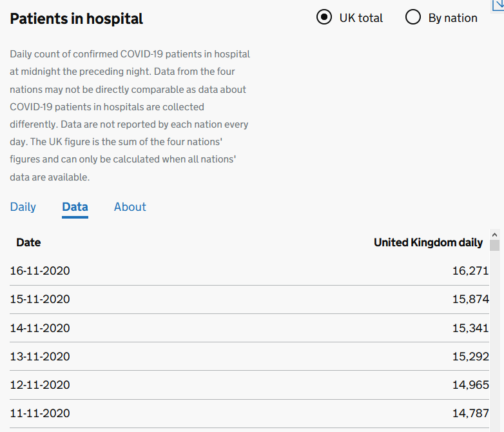Open the Data tab
This screenshot has height=432, width=504.
[x=75, y=207]
